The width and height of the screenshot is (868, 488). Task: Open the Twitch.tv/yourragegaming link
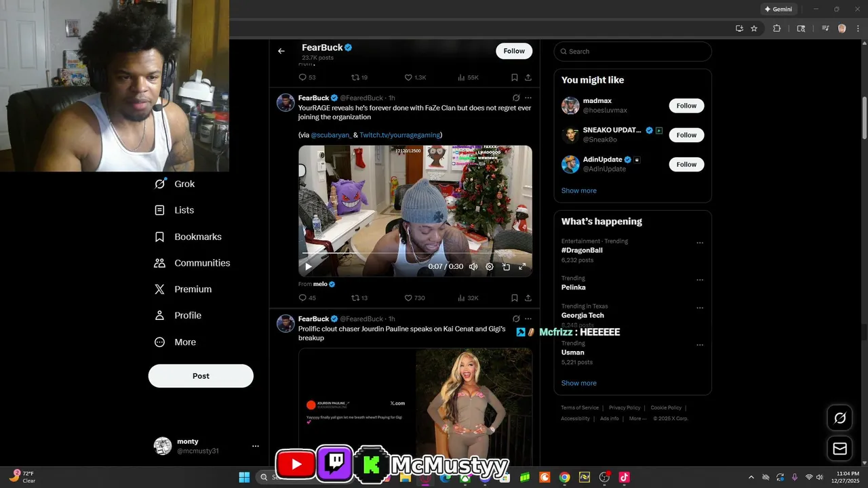coord(399,135)
